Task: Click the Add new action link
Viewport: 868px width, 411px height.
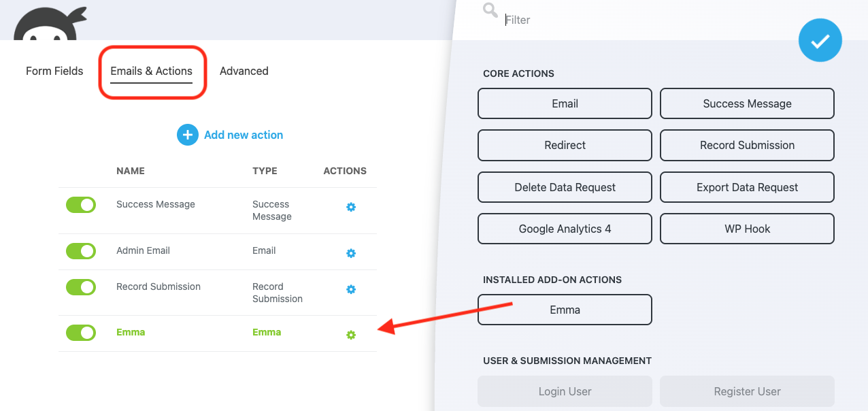Action: (x=244, y=135)
